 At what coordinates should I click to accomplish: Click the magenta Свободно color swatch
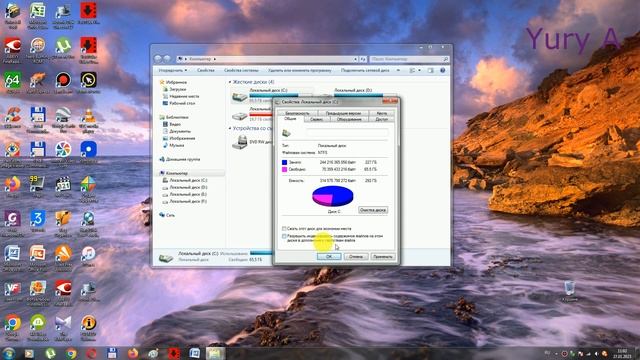pos(284,169)
